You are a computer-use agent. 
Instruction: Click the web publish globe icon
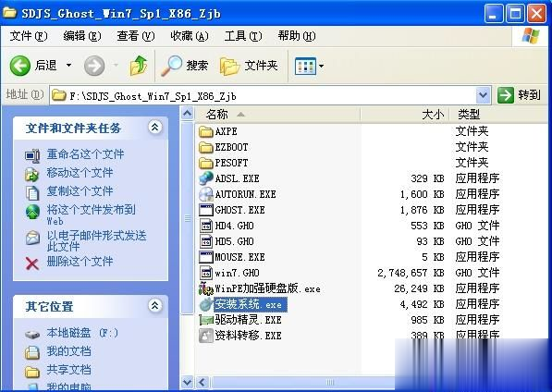32,212
